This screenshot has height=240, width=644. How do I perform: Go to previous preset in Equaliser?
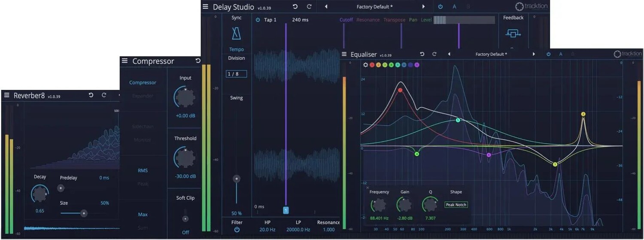point(449,54)
